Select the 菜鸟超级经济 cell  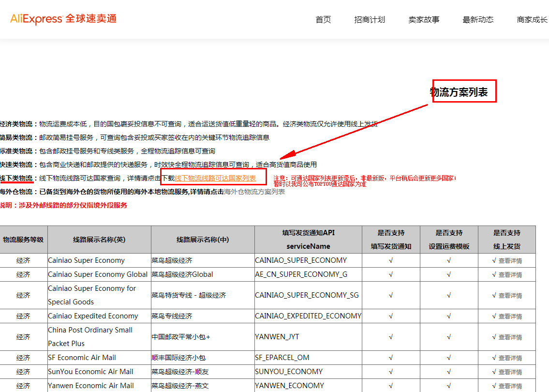click(x=203, y=260)
